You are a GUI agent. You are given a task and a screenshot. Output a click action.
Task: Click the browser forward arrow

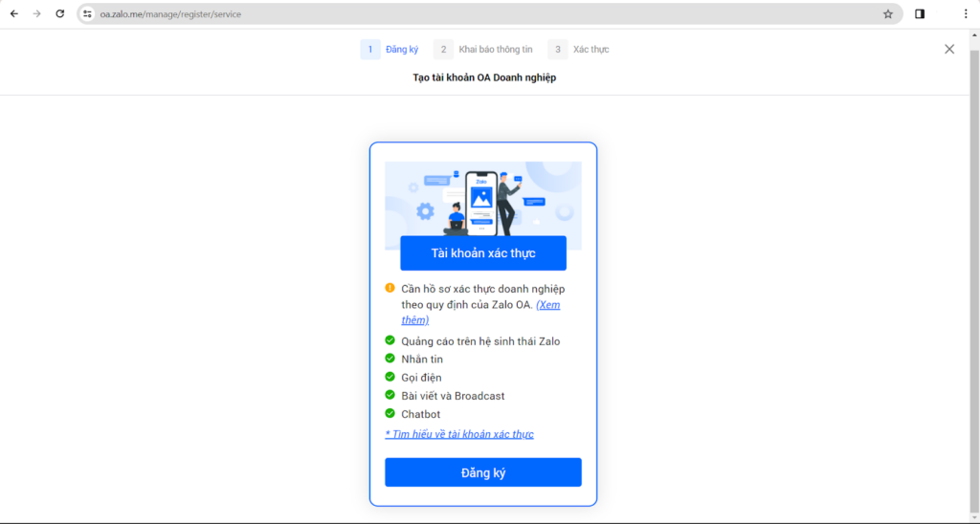click(37, 13)
